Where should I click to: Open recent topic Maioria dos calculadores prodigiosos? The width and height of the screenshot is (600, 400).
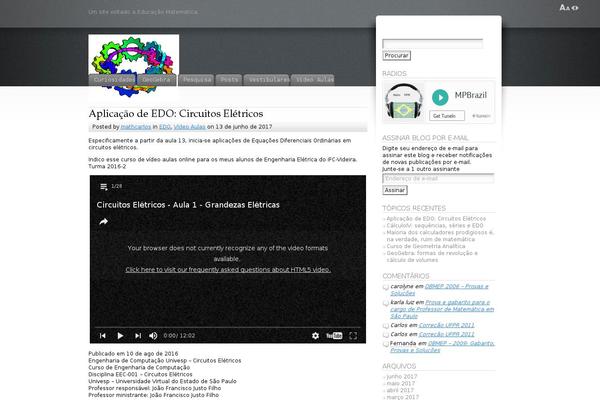click(440, 236)
